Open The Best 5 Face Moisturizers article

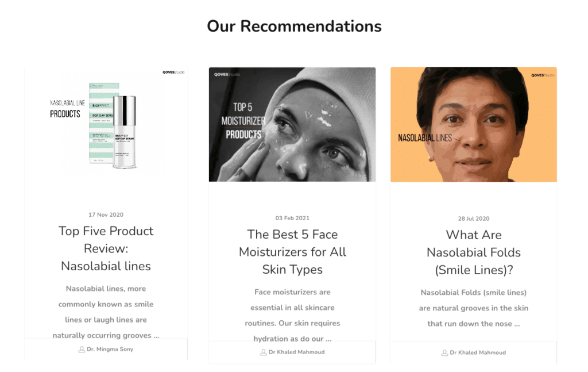[x=292, y=252]
